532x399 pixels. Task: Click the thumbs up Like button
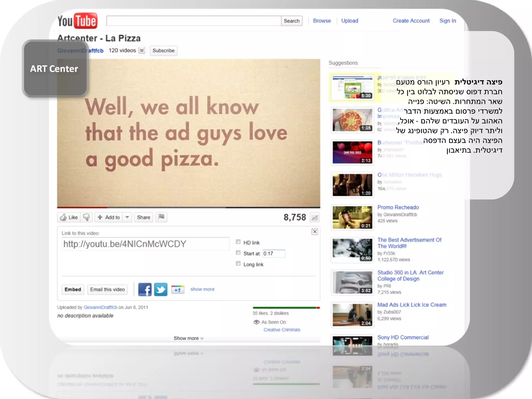click(69, 217)
